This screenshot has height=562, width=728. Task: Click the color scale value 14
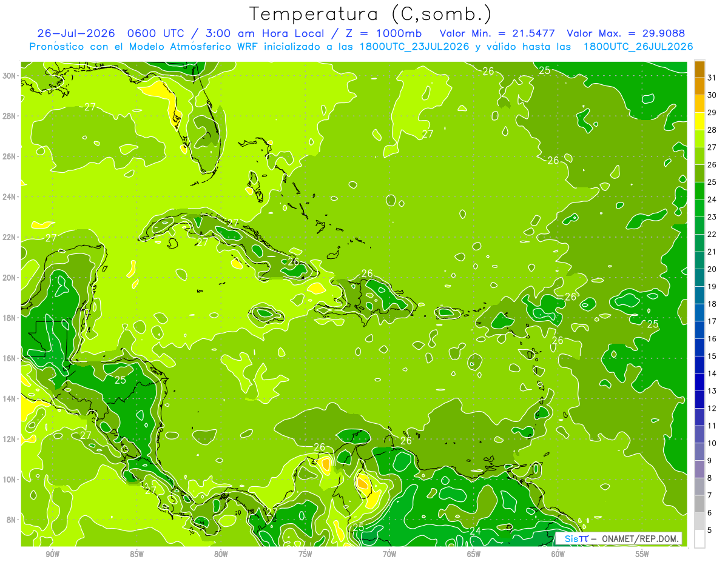point(712,373)
